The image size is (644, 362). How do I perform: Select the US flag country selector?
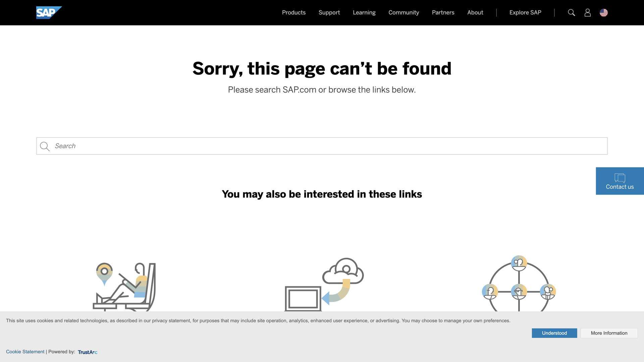pyautogui.click(x=604, y=13)
